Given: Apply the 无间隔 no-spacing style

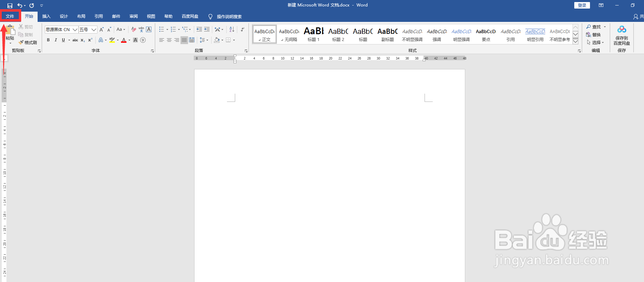Looking at the screenshot, I should click(x=289, y=34).
